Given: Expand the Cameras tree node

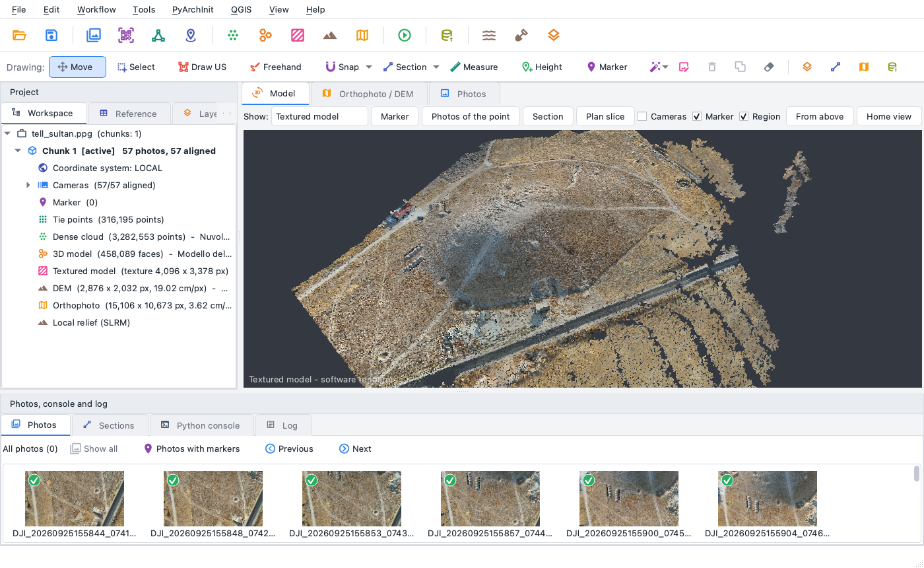Looking at the screenshot, I should (x=28, y=185).
